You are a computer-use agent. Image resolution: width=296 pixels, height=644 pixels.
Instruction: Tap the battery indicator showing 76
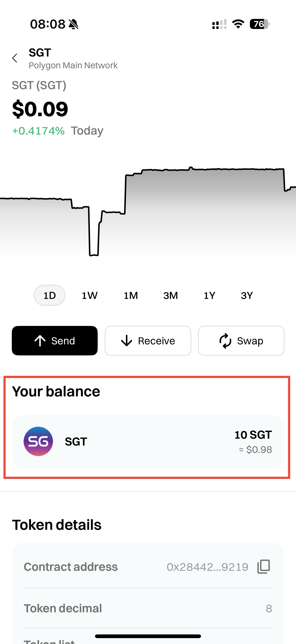pyautogui.click(x=260, y=24)
